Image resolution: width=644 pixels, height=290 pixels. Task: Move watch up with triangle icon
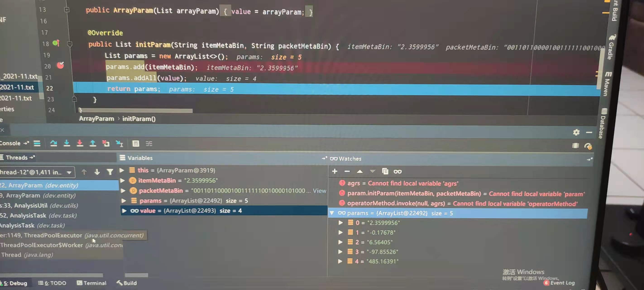coord(360,172)
